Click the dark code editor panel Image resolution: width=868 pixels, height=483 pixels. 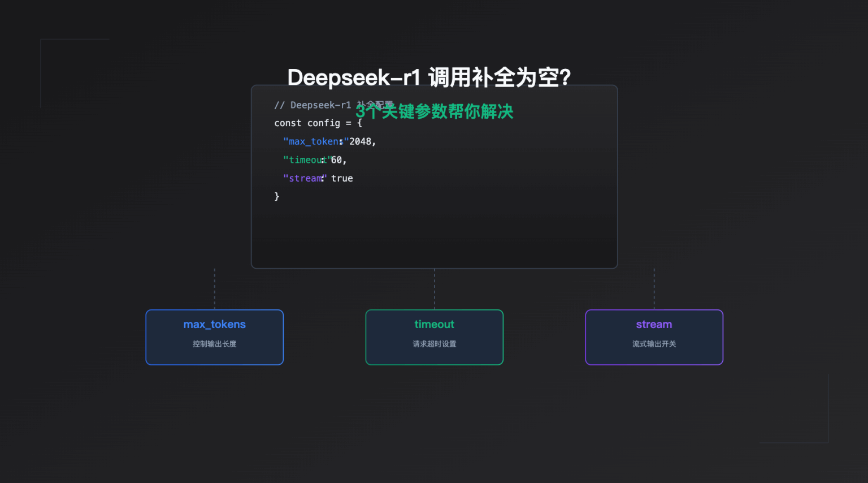(x=434, y=232)
